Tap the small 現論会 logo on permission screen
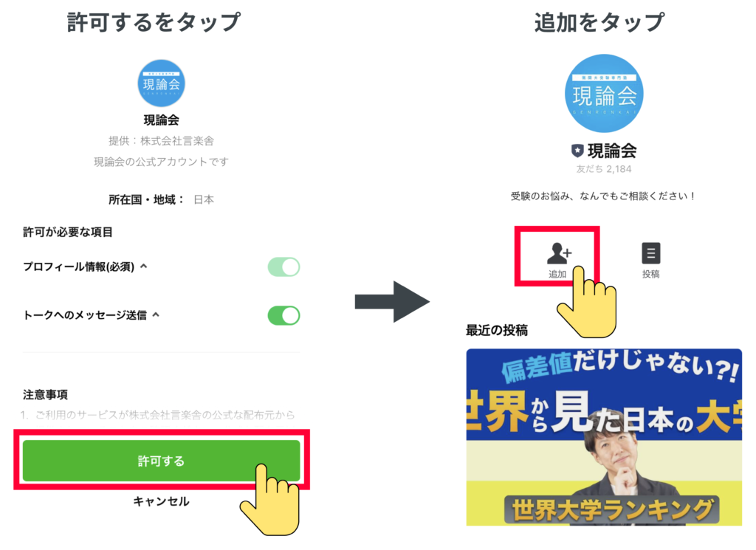 [x=161, y=83]
